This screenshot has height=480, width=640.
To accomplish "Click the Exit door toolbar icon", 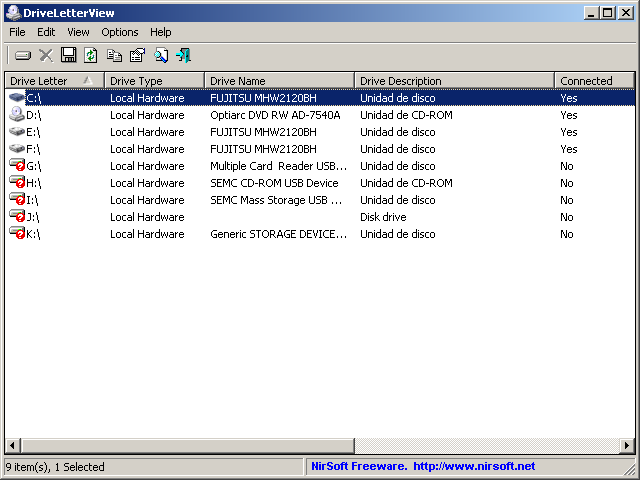I will click(x=184, y=55).
